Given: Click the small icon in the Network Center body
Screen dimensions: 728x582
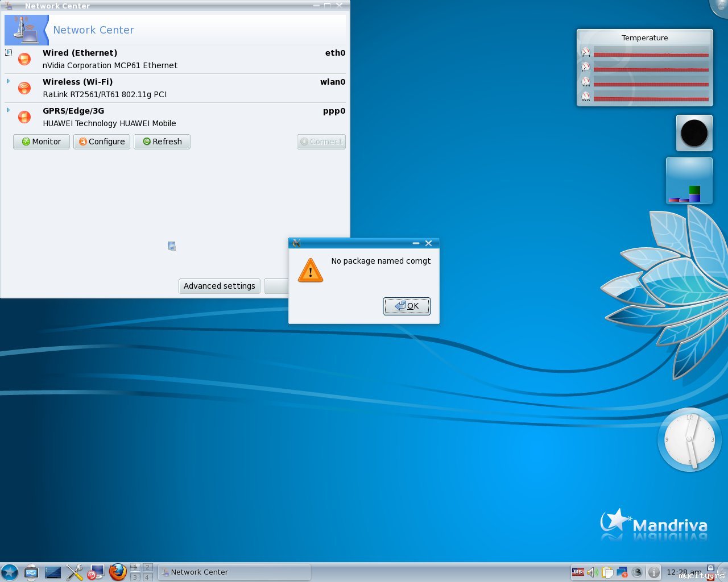Looking at the screenshot, I should tap(171, 246).
